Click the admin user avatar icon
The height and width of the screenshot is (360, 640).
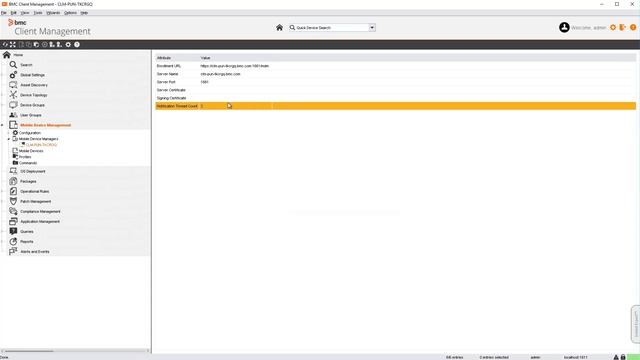(x=564, y=27)
